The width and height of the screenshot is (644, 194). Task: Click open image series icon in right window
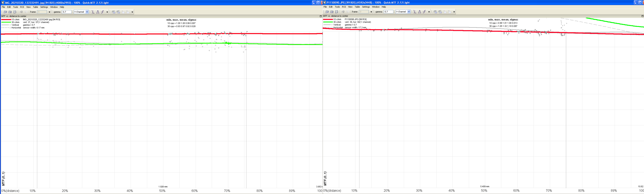[332, 12]
